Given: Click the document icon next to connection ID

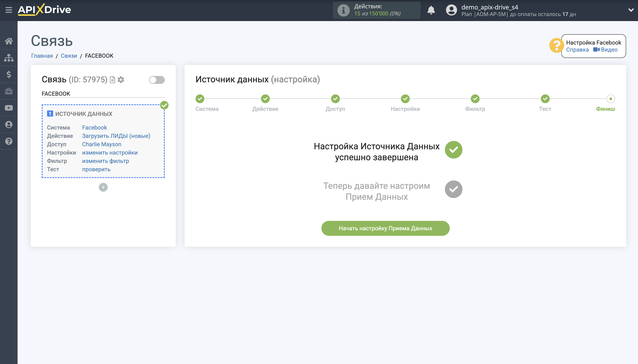Looking at the screenshot, I should coord(112,79).
